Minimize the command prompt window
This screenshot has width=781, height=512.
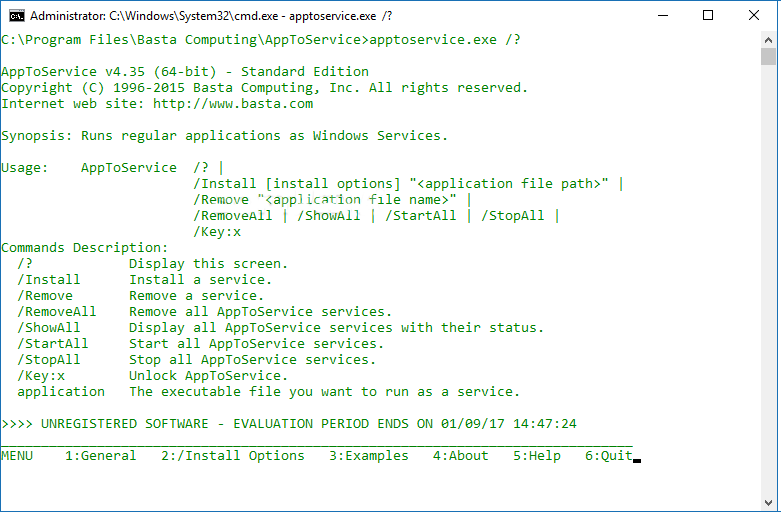pos(662,15)
